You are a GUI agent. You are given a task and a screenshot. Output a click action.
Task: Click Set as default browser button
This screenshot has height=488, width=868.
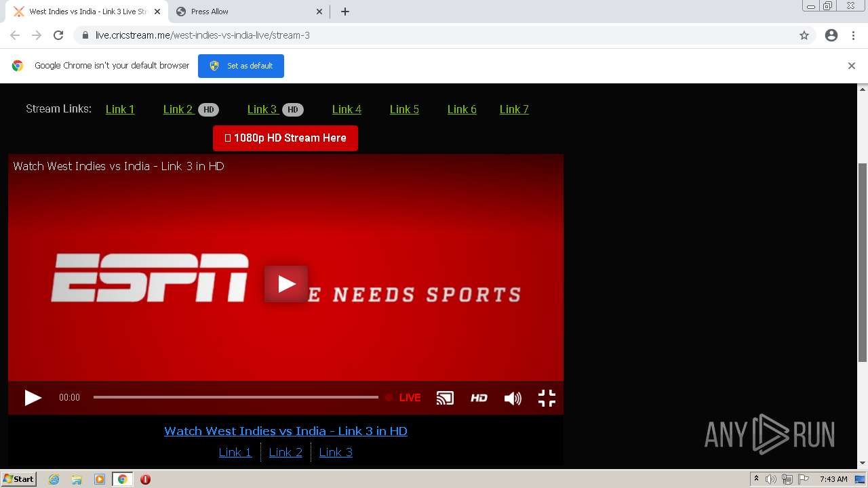tap(241, 66)
